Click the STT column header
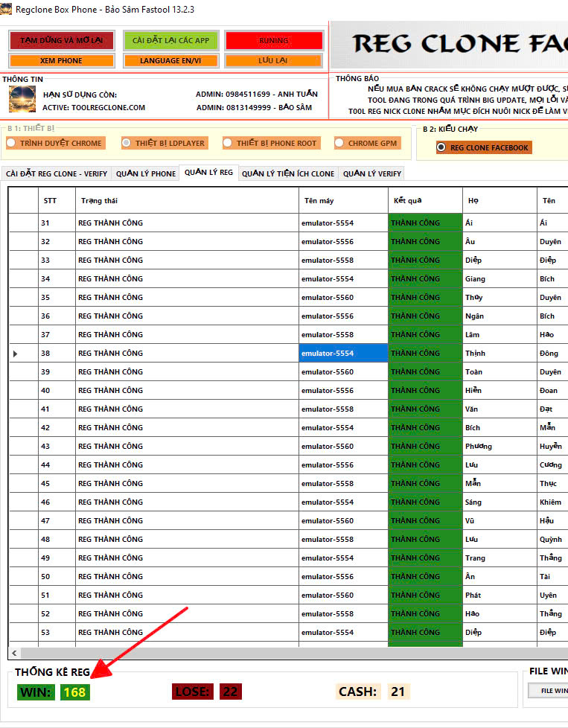 (x=57, y=200)
